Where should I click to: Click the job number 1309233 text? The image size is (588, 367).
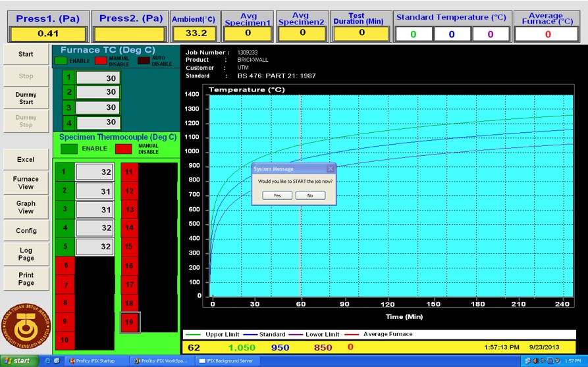coord(247,53)
